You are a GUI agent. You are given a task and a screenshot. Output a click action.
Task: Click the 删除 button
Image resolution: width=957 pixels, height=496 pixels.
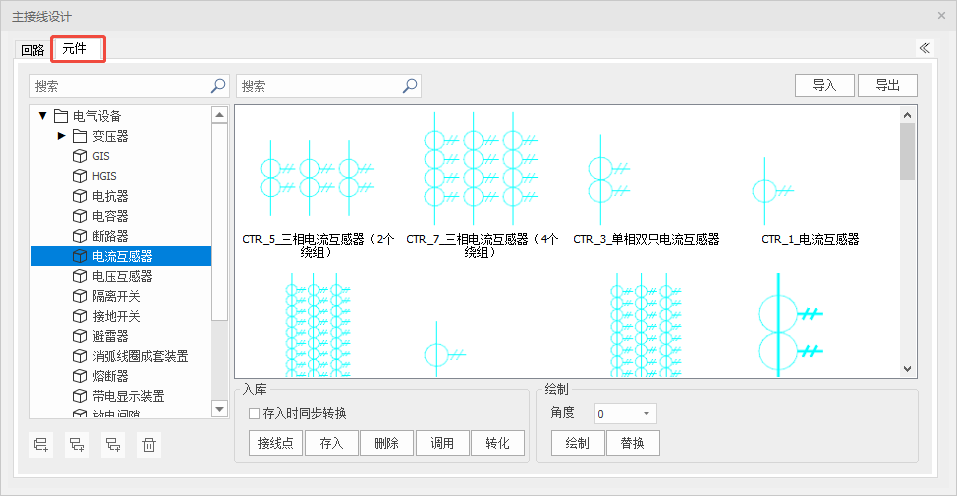387,443
